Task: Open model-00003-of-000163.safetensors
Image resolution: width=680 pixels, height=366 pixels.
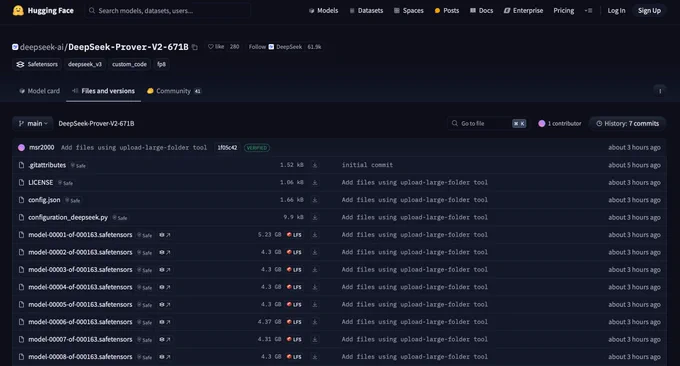Action: point(80,269)
